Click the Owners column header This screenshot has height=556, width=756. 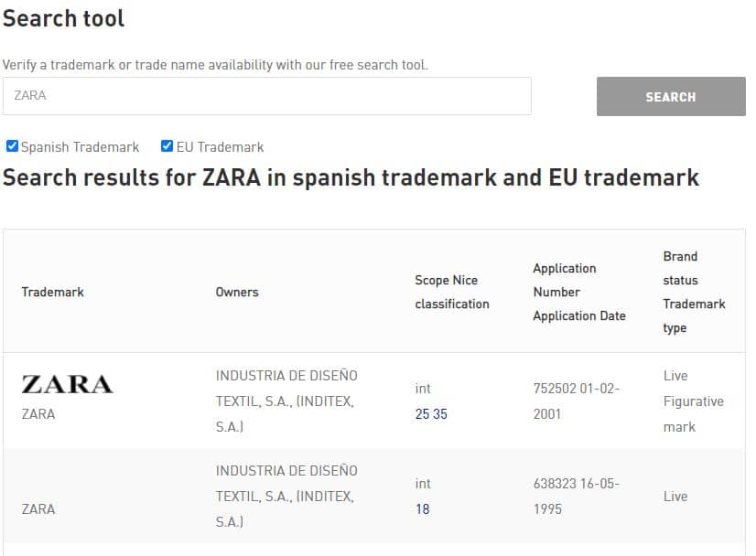coord(237,292)
